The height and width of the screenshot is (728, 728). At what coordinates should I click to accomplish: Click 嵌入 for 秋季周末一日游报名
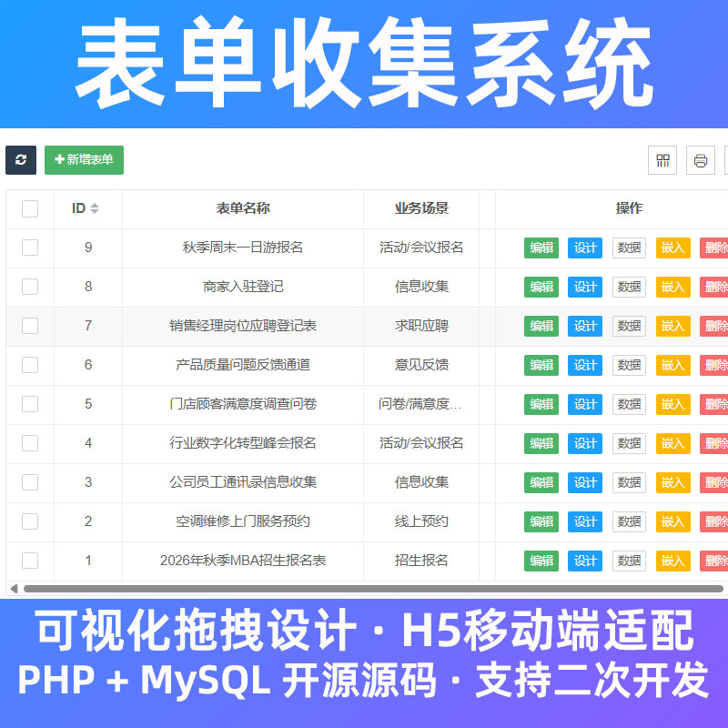coord(673,248)
